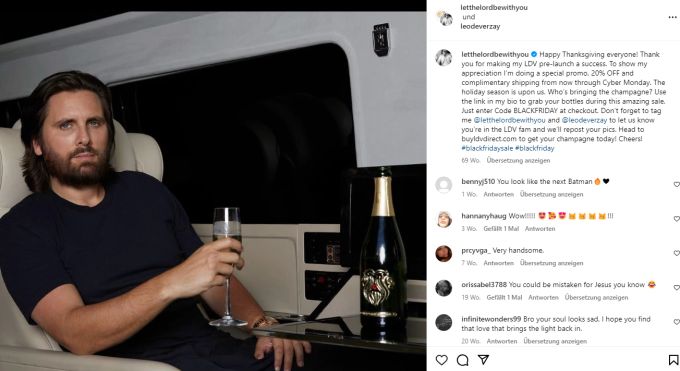Open leodeverzay profile from post header
The image size is (680, 371).
click(480, 26)
